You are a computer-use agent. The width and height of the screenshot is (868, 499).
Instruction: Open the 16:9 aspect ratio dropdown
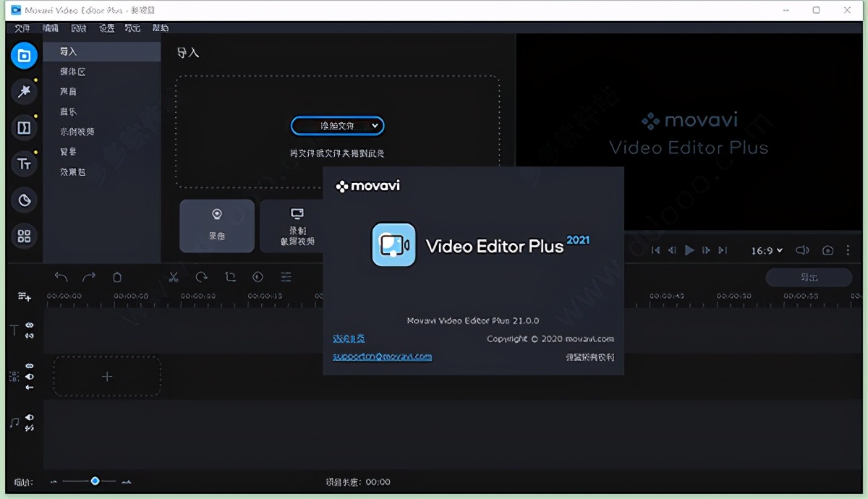point(766,250)
